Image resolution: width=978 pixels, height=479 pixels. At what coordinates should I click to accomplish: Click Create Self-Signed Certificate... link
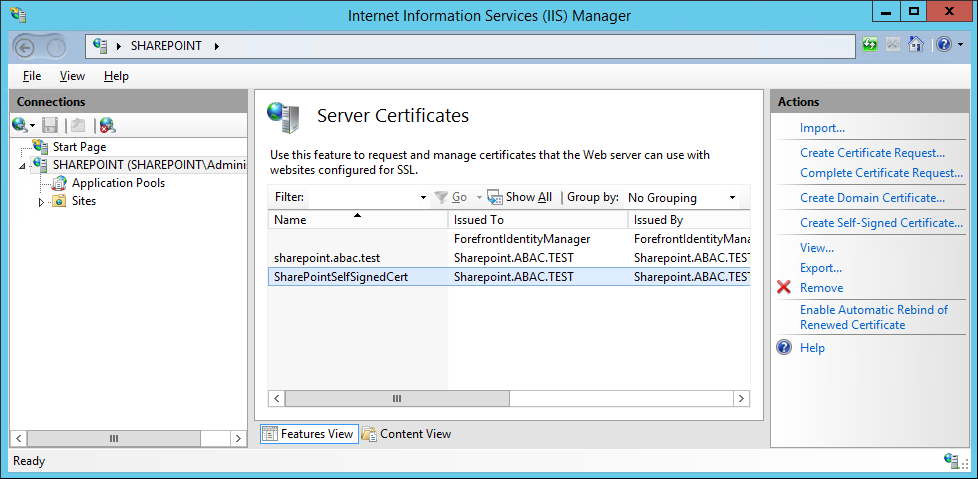881,223
